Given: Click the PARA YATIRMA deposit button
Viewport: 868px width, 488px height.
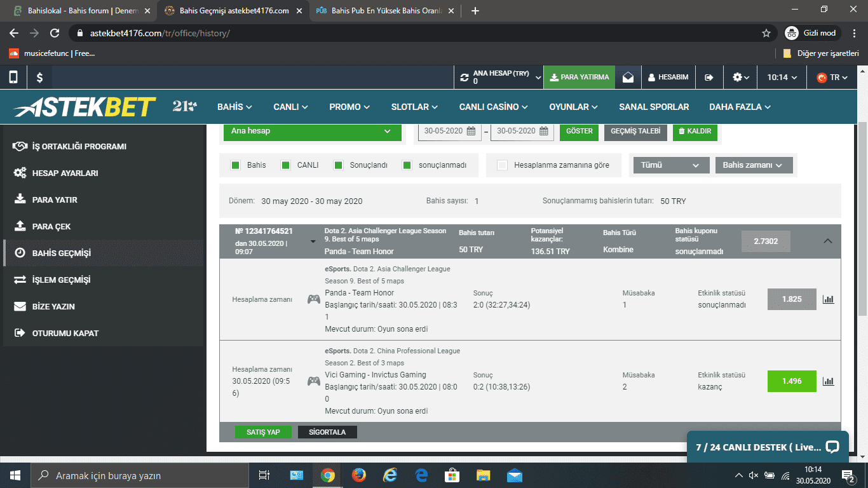Looking at the screenshot, I should 580,78.
